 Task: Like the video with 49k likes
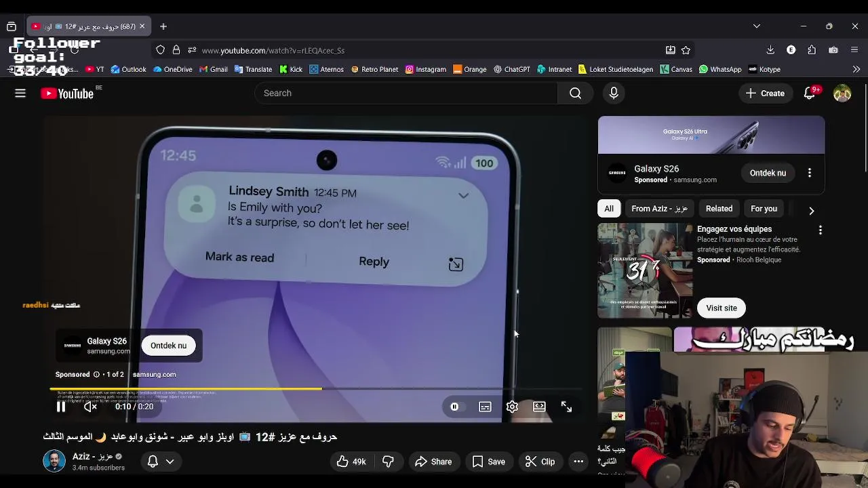351,462
